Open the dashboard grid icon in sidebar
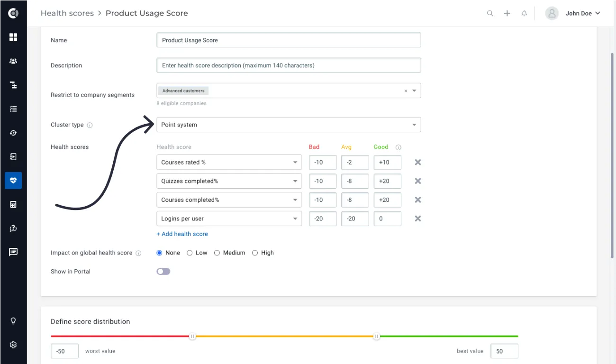 [13, 37]
